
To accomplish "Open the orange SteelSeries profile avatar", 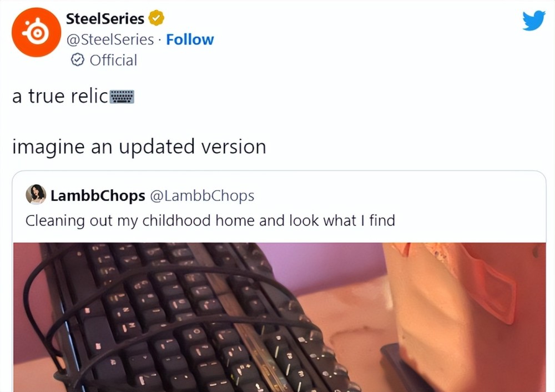I will pyautogui.click(x=36, y=32).
